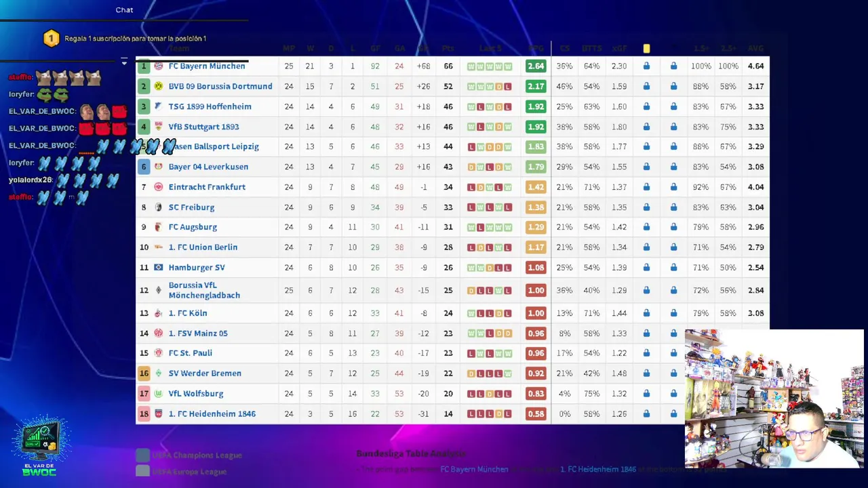Click the PPG column header

[x=536, y=48]
